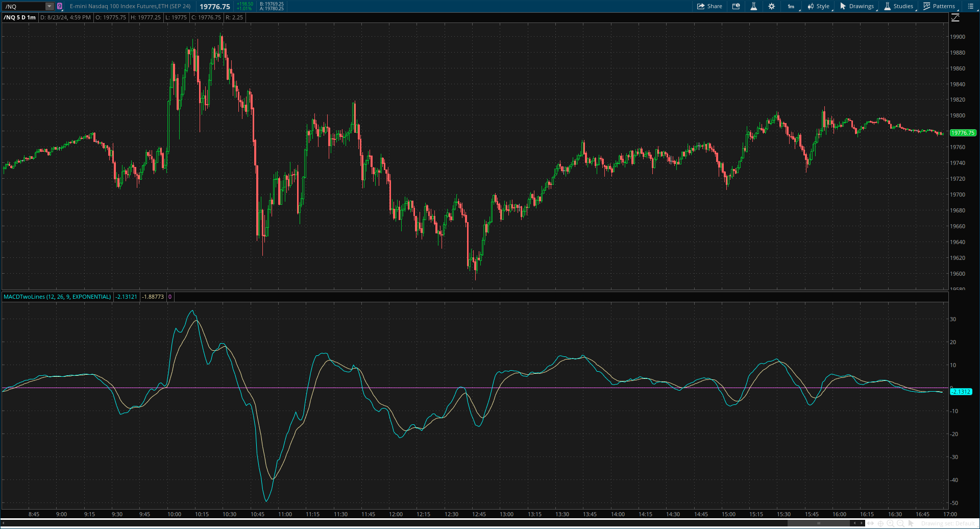The width and height of the screenshot is (980, 529).
Task: Click the pink number 9 link icon
Action: click(x=60, y=6)
